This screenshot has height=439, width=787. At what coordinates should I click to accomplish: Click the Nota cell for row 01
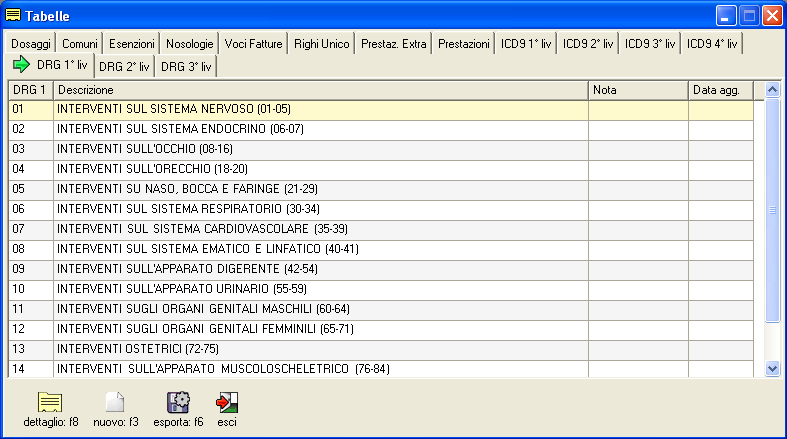[637, 109]
